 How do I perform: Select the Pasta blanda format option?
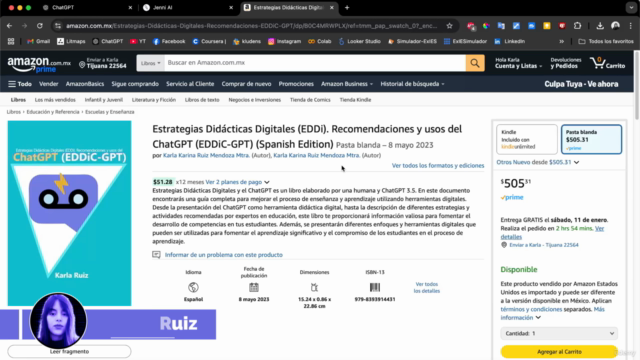591,139
